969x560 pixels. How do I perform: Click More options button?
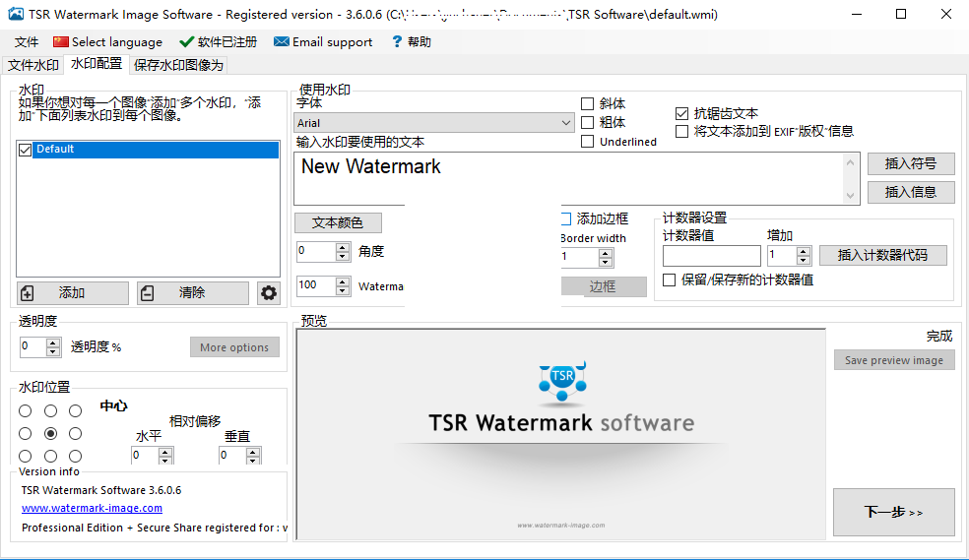(x=234, y=347)
